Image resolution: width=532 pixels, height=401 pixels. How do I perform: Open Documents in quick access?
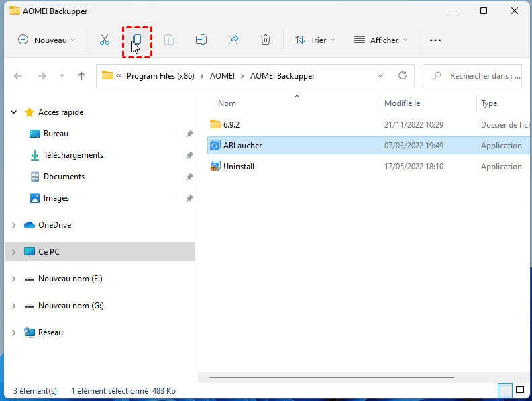coord(64,177)
